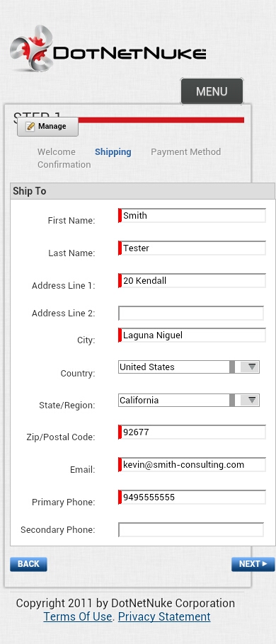This screenshot has width=276, height=644.
Task: Open the MENU button
Action: pyautogui.click(x=212, y=91)
